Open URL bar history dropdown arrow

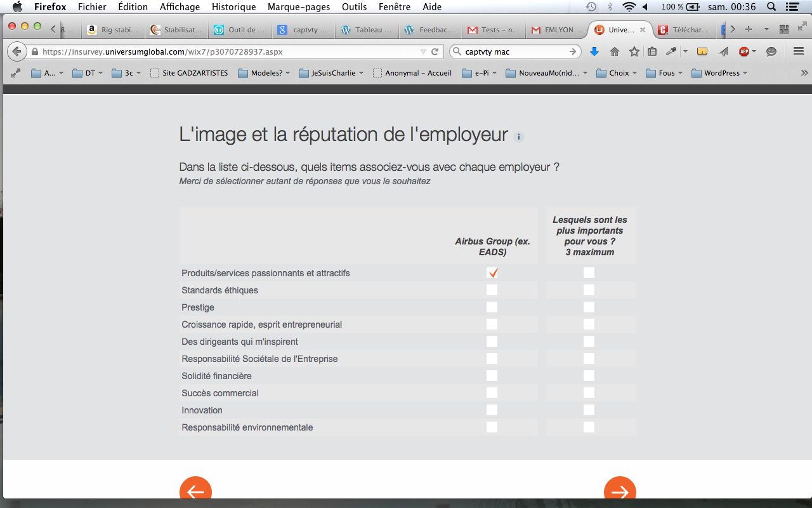point(424,51)
